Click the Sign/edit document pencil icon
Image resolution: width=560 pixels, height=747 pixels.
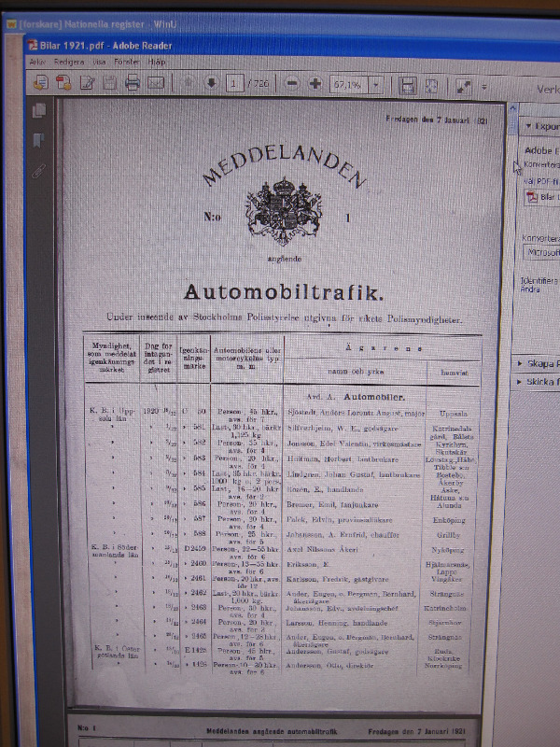point(87,83)
